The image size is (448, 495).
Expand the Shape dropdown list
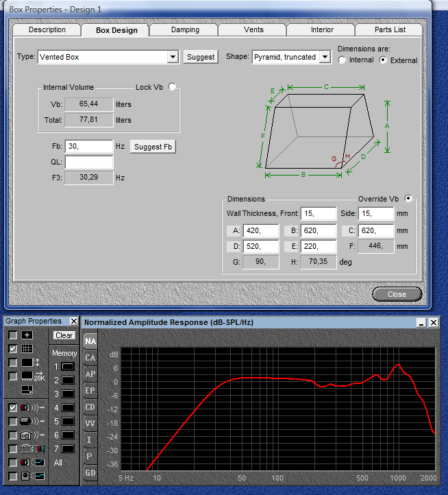(x=325, y=57)
